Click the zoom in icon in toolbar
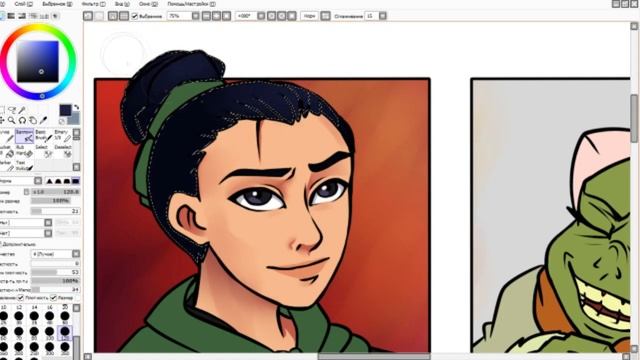The height and width of the screenshot is (360, 640). pos(216,16)
